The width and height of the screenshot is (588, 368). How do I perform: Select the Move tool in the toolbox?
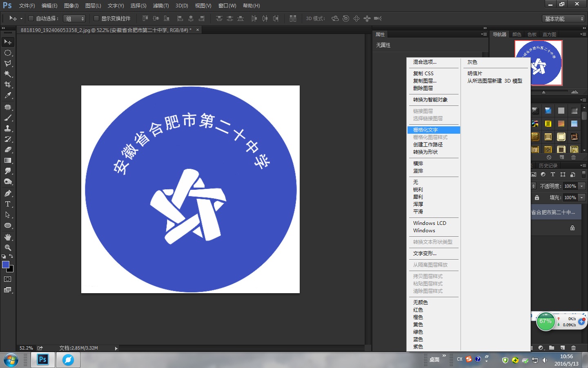click(x=8, y=42)
